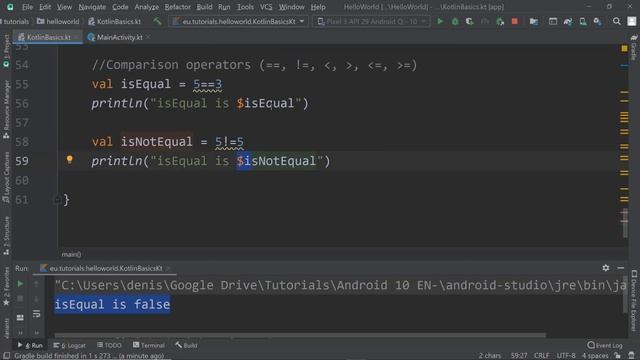640x360 pixels.
Task: Open the VCS menu
Action: (266, 7)
